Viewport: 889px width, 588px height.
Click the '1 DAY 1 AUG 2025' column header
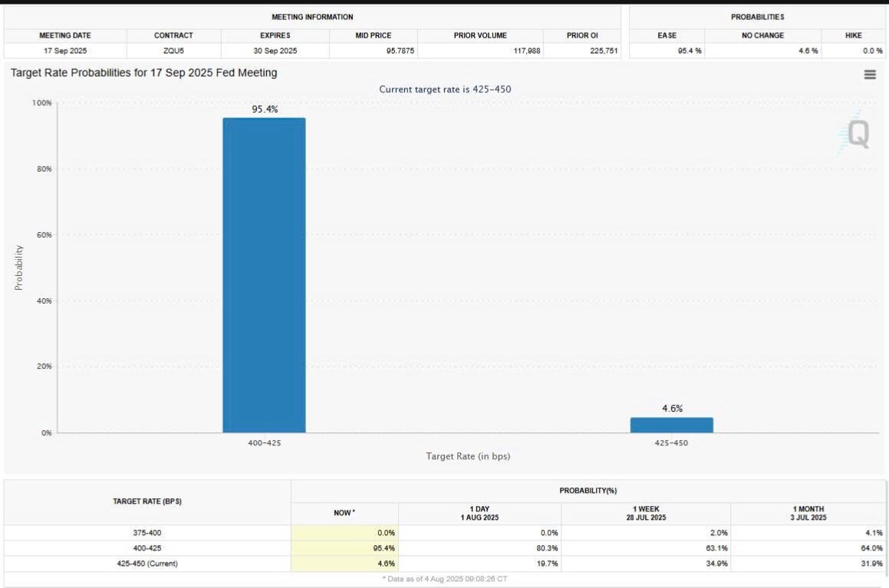pyautogui.click(x=479, y=513)
